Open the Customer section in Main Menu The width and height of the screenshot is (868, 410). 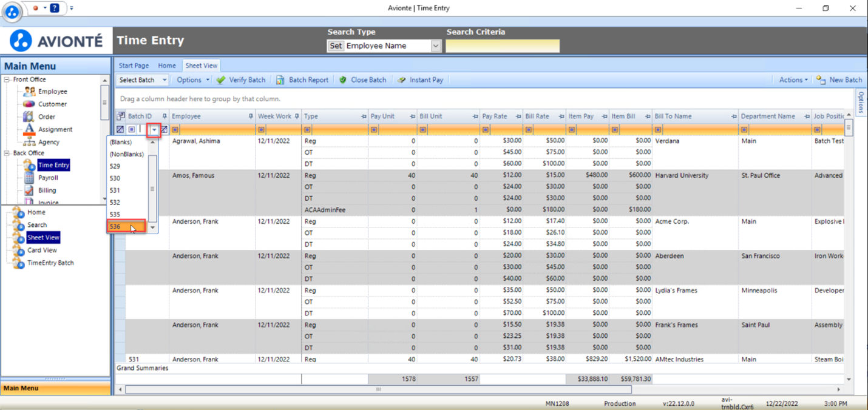(52, 104)
